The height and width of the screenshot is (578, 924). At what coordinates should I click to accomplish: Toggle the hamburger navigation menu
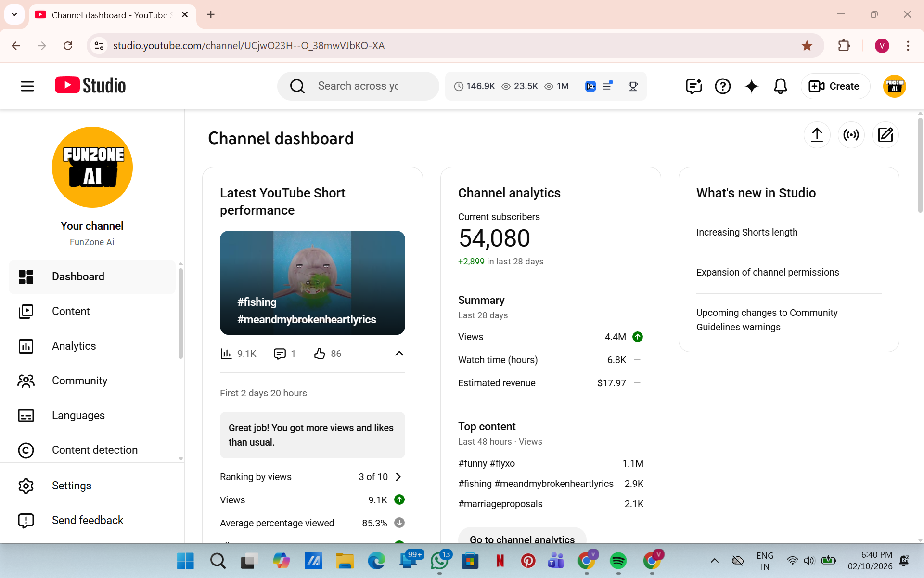[x=27, y=86]
